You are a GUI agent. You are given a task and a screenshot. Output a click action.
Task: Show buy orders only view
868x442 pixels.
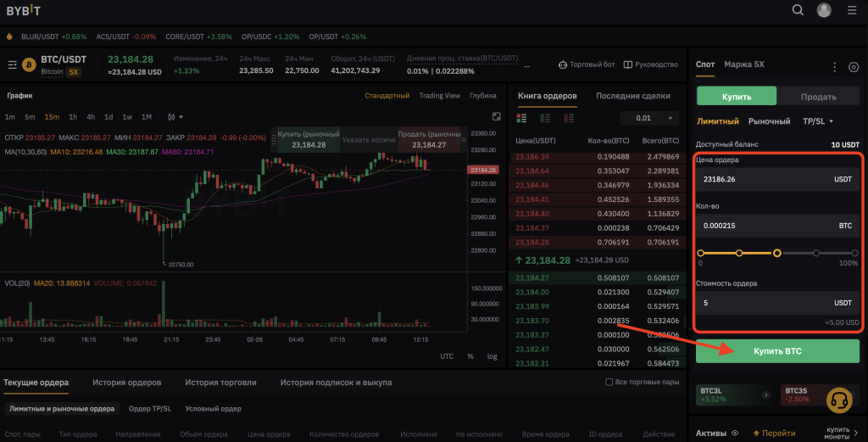coord(545,118)
